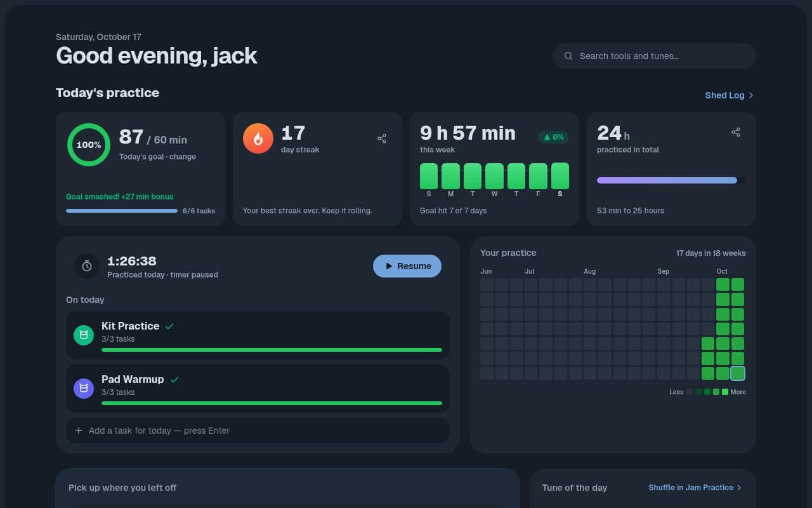Click the 53 min to 25 hours text
Screen dimensions: 812x508
tap(631, 211)
